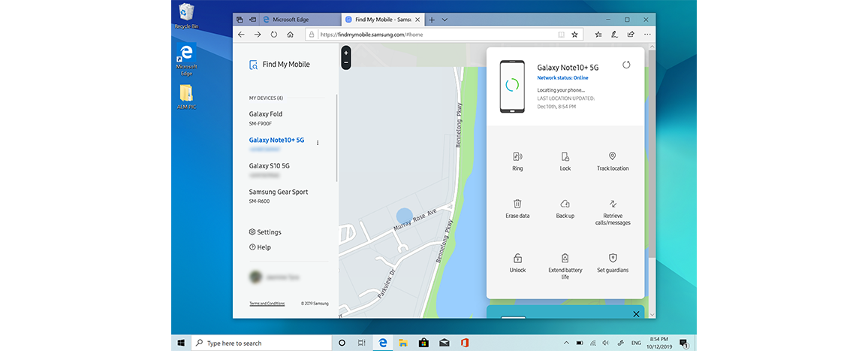Click the Unlock padlock icon
Viewport: 868px width, 351px height.
click(x=517, y=258)
